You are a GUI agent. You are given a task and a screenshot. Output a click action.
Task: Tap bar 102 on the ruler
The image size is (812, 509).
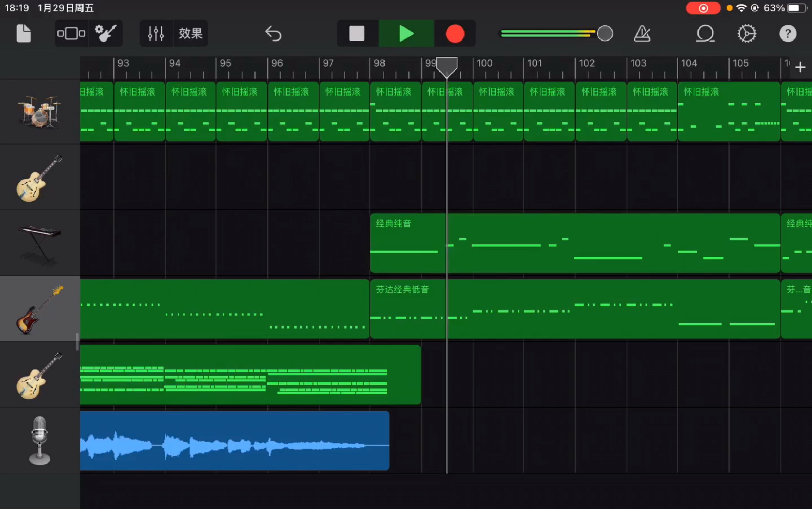[x=587, y=63]
